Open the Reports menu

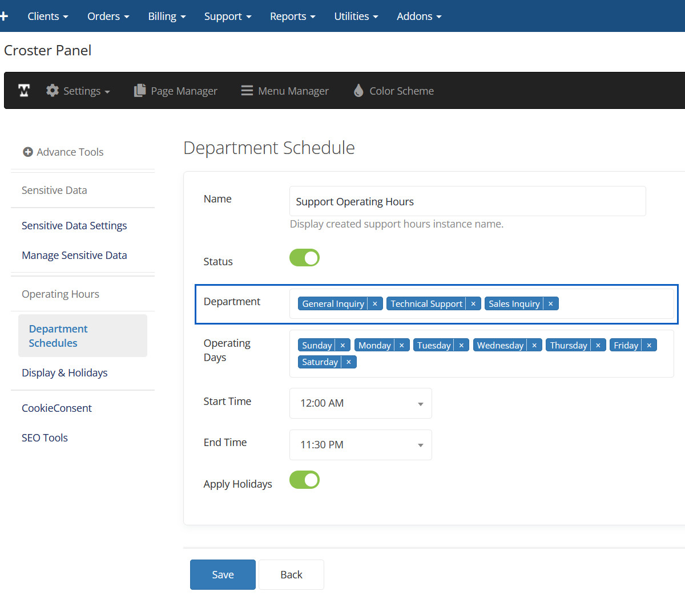[292, 16]
